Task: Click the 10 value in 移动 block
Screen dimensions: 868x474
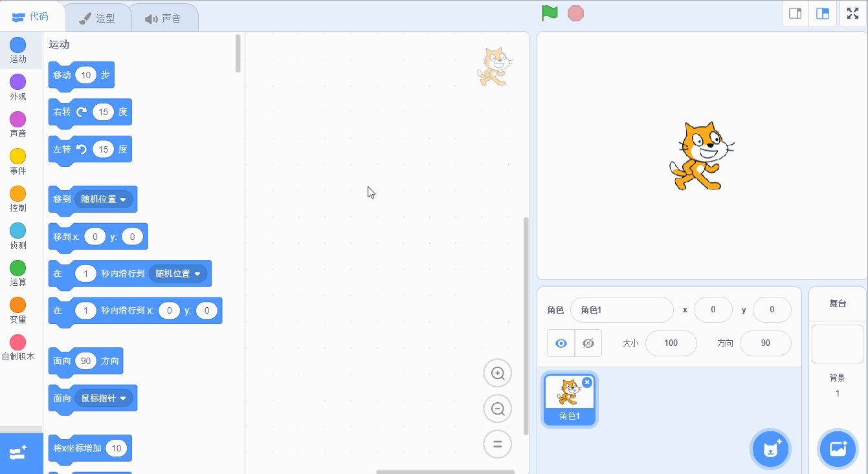Action: click(x=86, y=75)
